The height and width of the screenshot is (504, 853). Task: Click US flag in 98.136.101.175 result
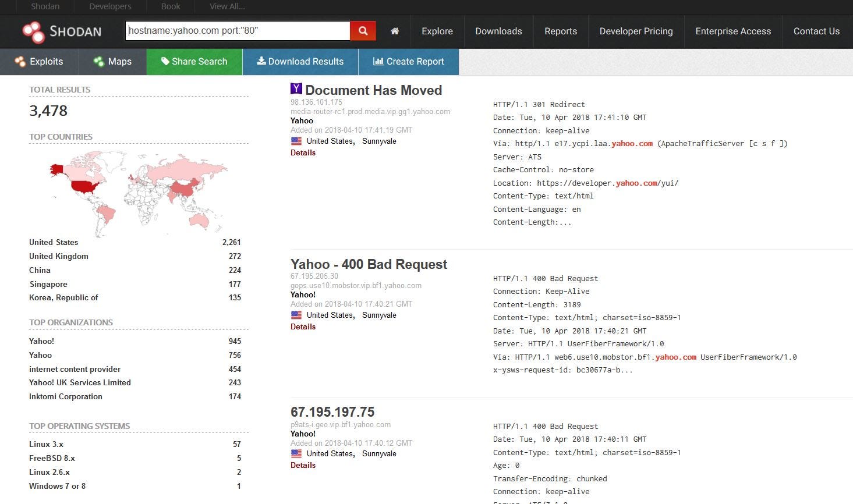pos(296,141)
